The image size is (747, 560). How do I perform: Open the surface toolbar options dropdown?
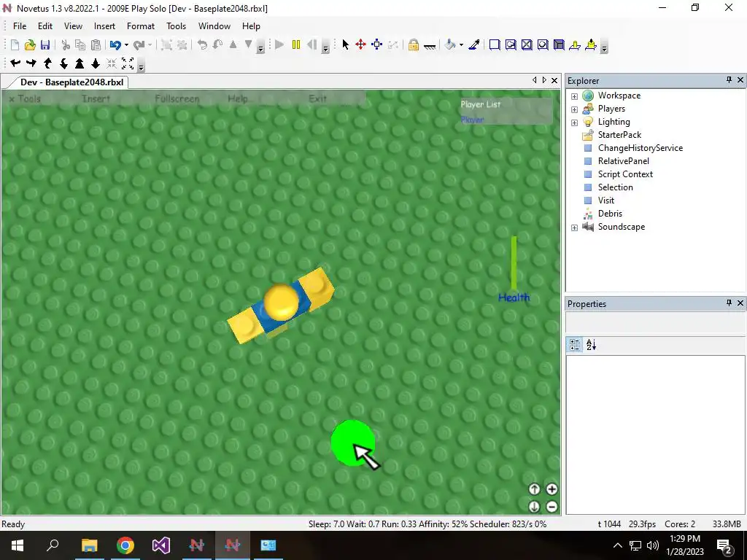click(604, 47)
